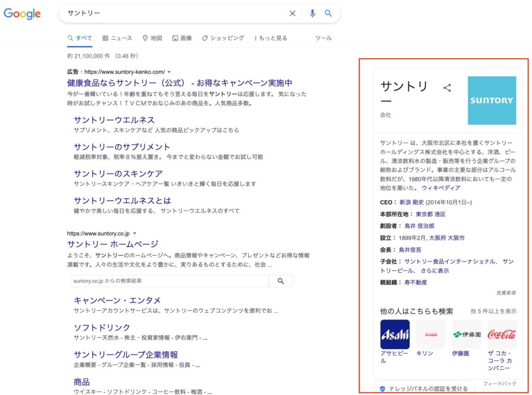The width and height of the screenshot is (532, 395).
Task: Click ナレッジパネルの認証を受ける button
Action: (424, 389)
